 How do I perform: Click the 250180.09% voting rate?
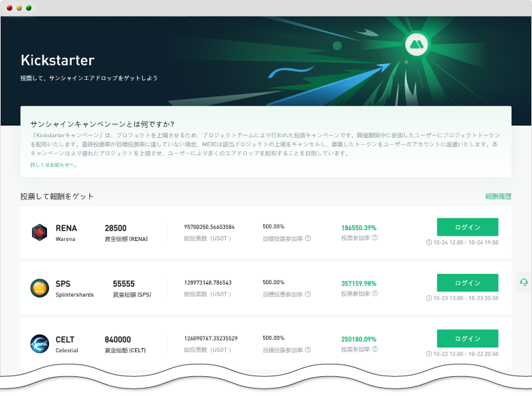359,339
